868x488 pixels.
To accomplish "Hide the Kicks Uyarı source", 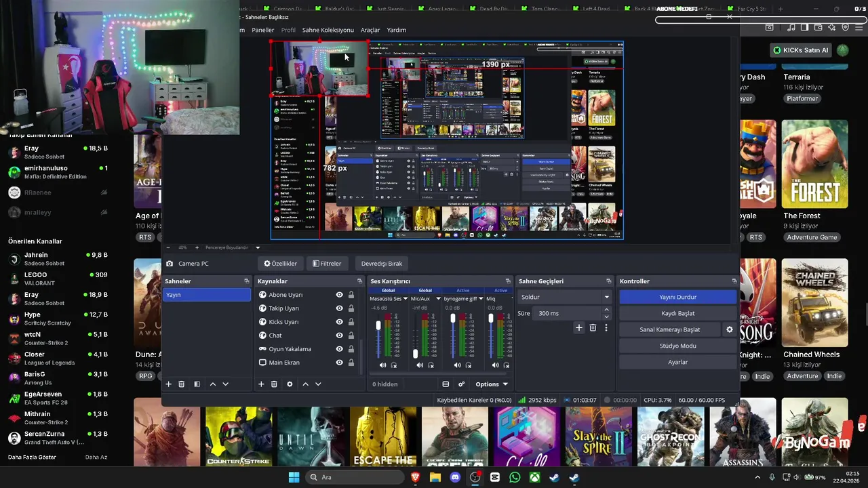I will (x=339, y=322).
